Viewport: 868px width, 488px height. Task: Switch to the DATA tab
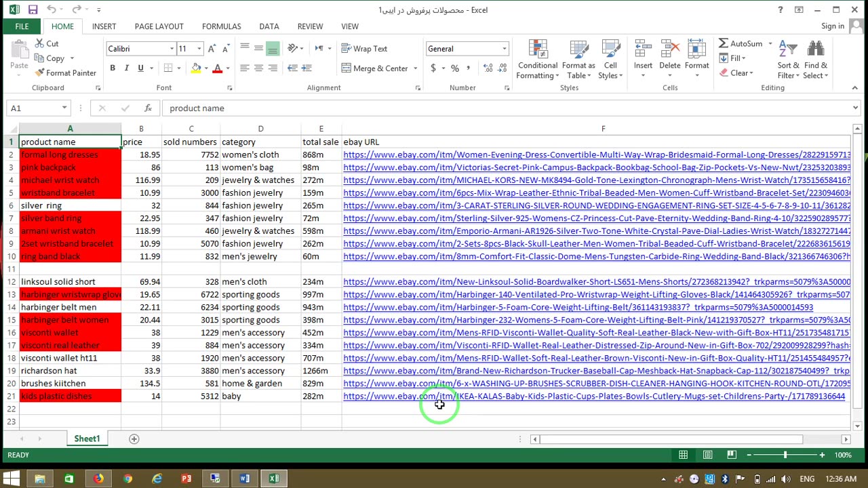(269, 26)
